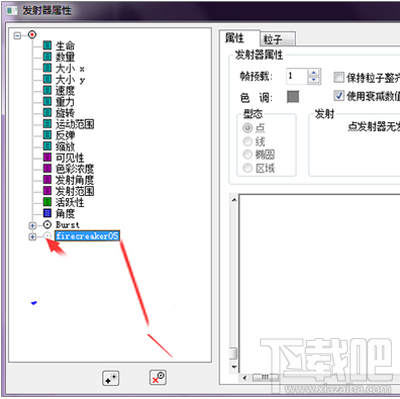Click the horizontal scrollbar left arrow
This screenshot has width=400, height=399.
click(x=245, y=378)
